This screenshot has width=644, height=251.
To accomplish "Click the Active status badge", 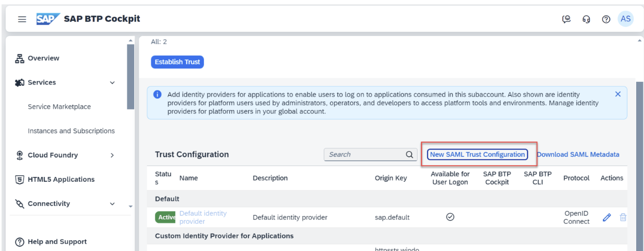I will coord(165,217).
